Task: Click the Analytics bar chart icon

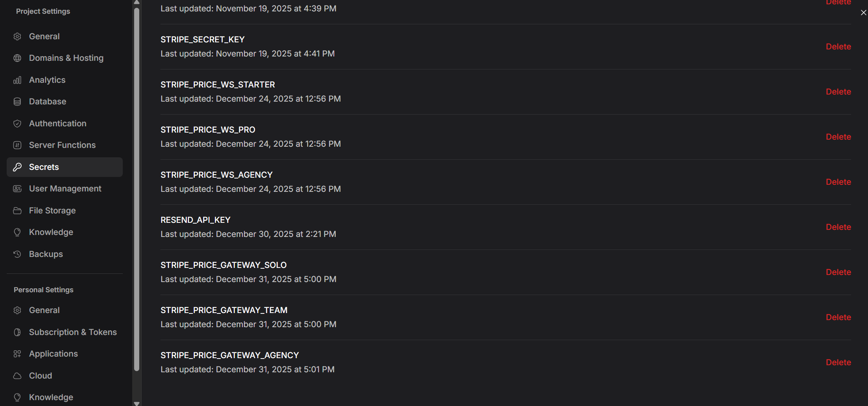Action: [x=17, y=80]
